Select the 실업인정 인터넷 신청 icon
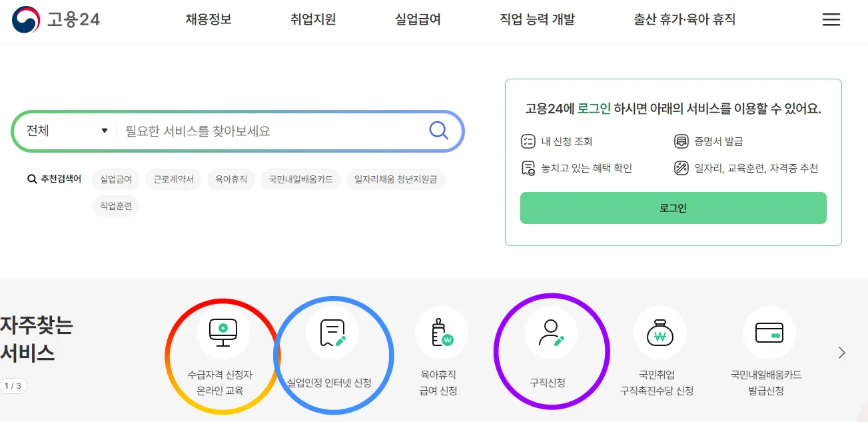 click(x=332, y=330)
